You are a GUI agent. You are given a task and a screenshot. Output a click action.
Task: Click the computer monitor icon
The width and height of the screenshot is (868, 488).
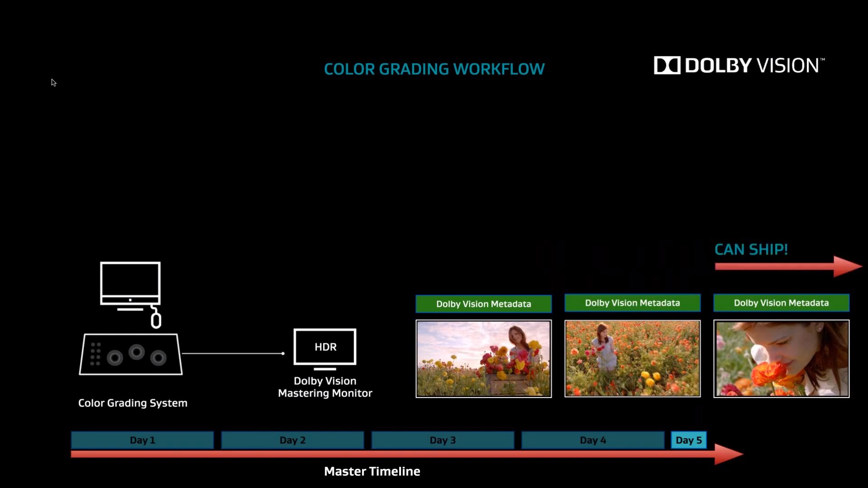coord(130,286)
